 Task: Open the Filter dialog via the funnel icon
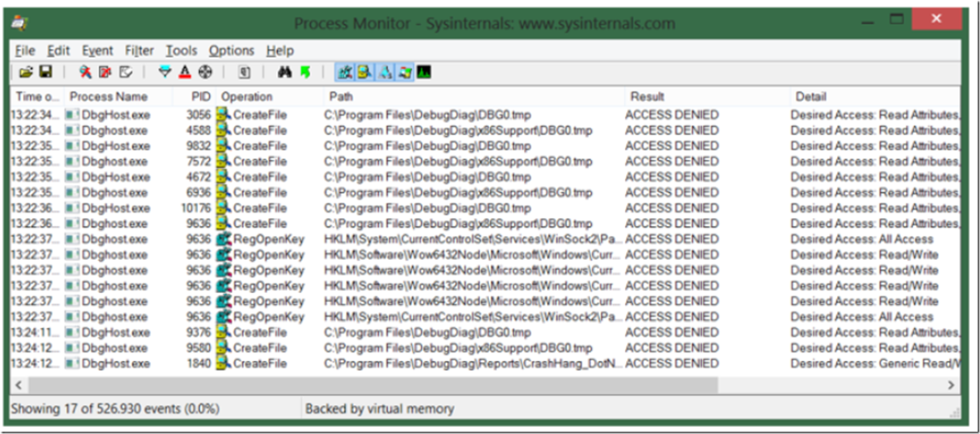(165, 72)
